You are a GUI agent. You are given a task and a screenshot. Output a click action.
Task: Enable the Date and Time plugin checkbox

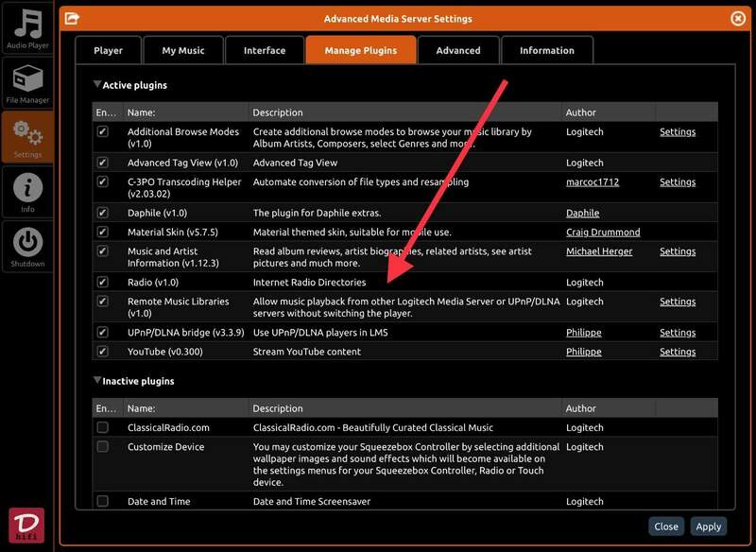click(x=103, y=501)
